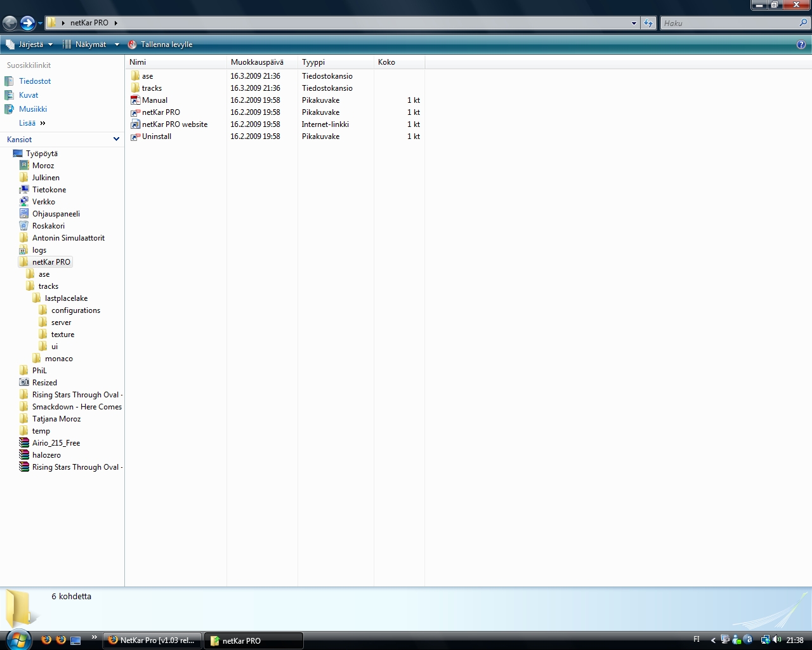Select Tatjana Moroz folder in tree
This screenshot has width=812, height=650.
56,419
